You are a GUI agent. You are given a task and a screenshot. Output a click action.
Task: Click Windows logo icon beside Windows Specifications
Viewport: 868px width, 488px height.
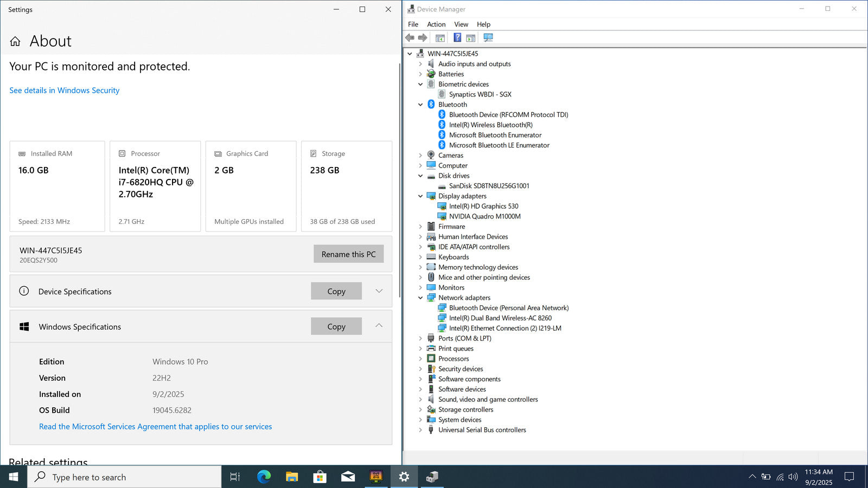click(24, 326)
